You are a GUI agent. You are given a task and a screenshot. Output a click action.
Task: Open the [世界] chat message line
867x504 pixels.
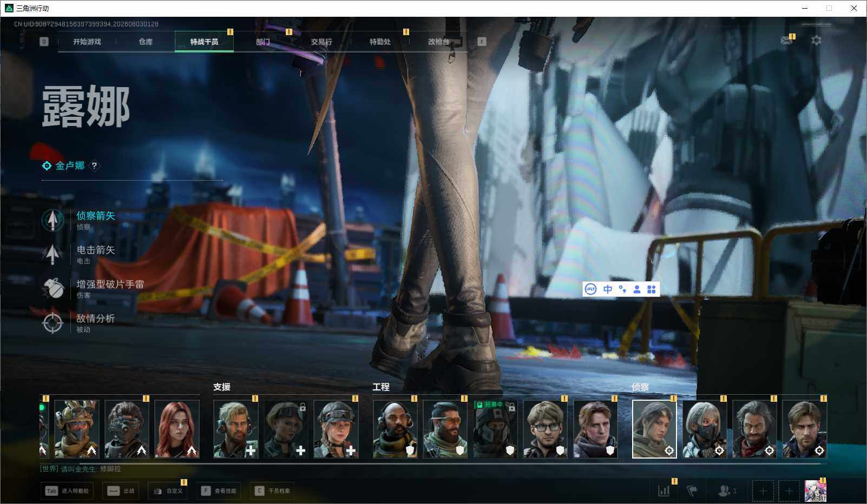(81, 469)
